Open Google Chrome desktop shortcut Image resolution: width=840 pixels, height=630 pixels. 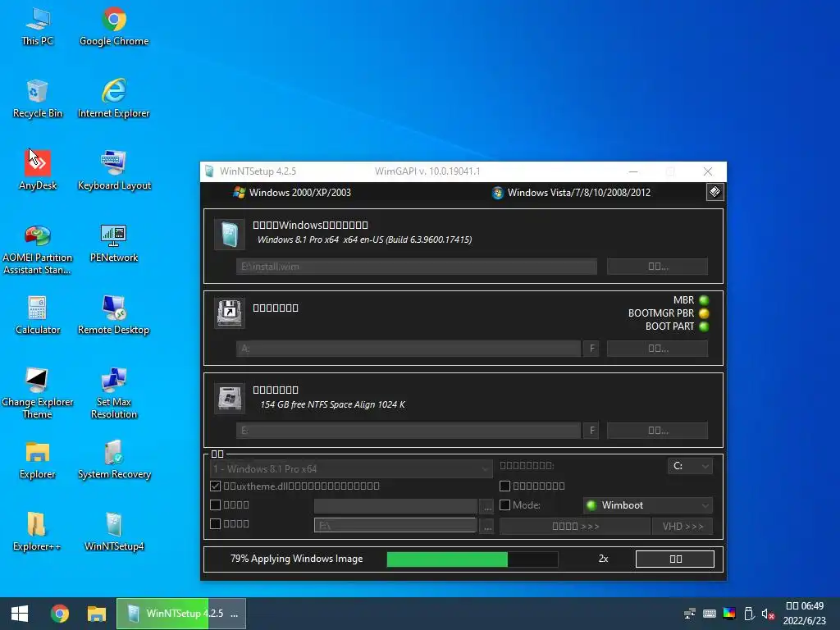pyautogui.click(x=113, y=27)
